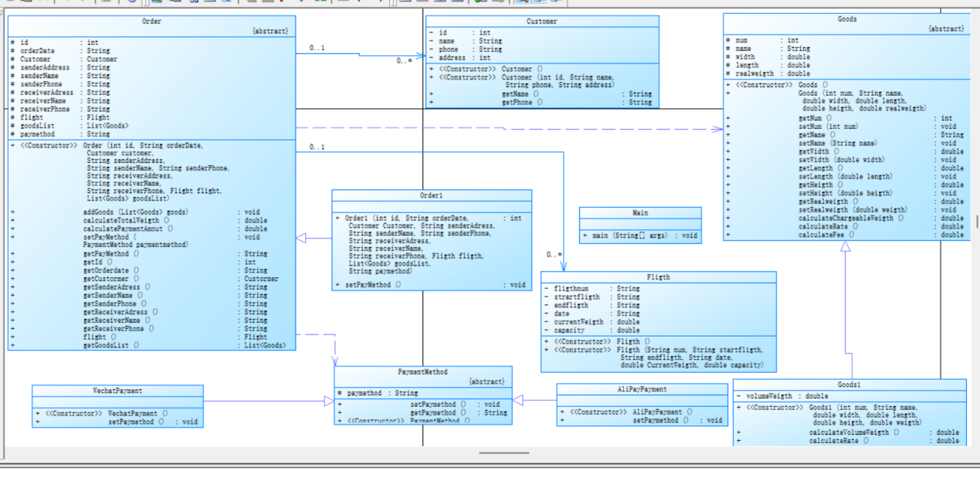Click getPaymethod operation in PaymentMethod
The height and width of the screenshot is (488, 980).
coord(422,412)
